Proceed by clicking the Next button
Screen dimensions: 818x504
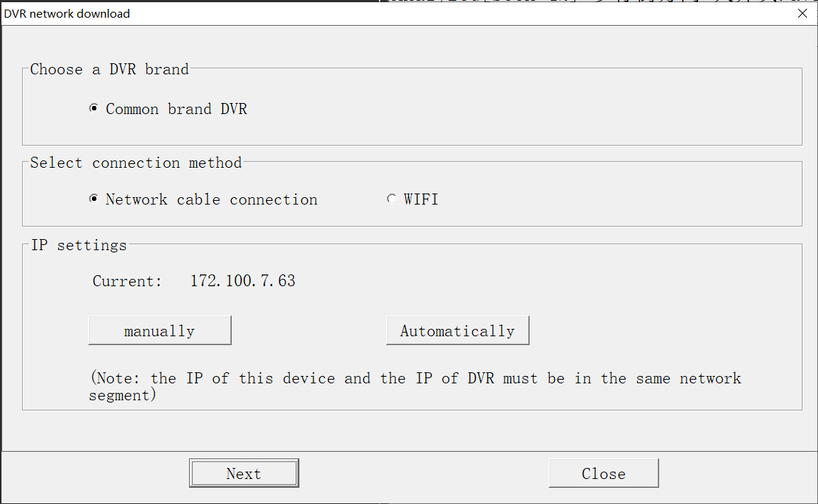243,473
